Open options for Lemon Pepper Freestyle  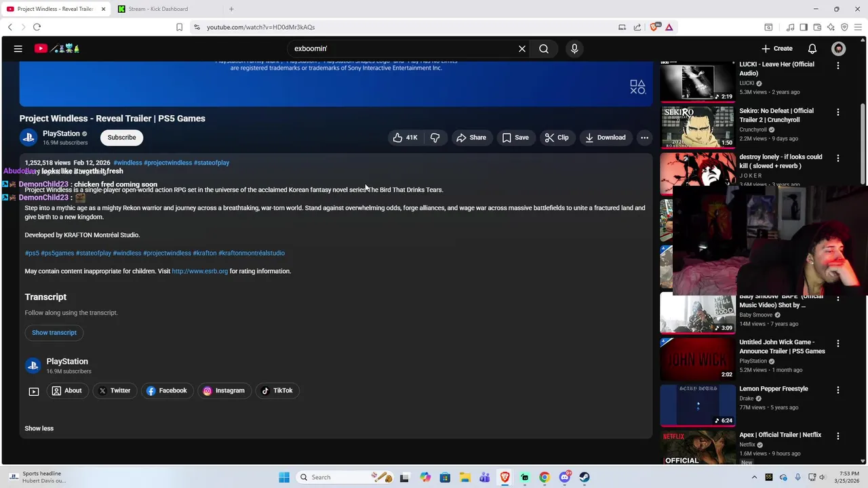click(x=838, y=390)
